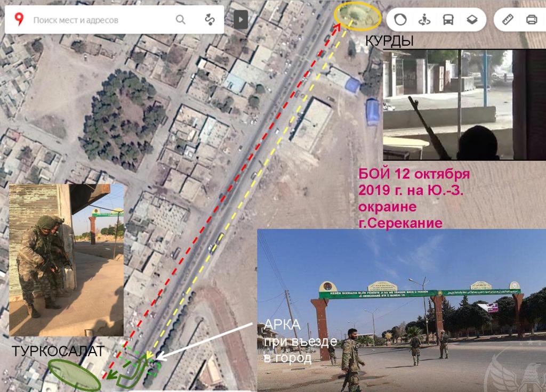Expand the side panel with arrow button

point(240,20)
